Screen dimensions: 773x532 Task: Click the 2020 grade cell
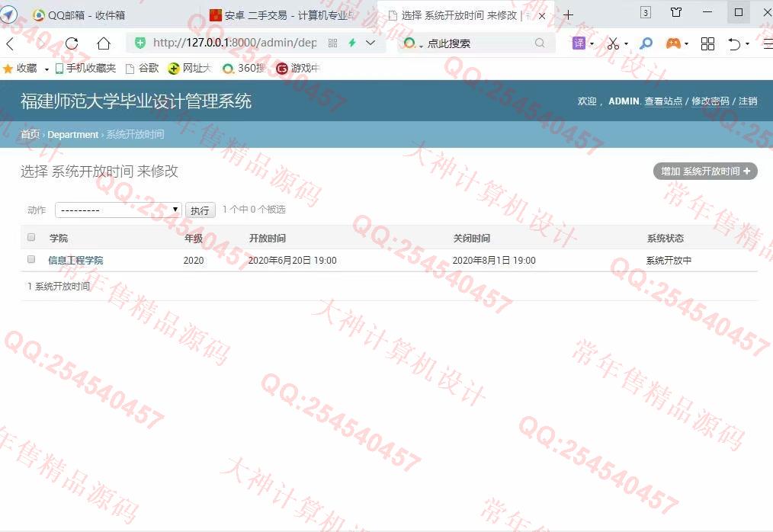click(x=194, y=261)
